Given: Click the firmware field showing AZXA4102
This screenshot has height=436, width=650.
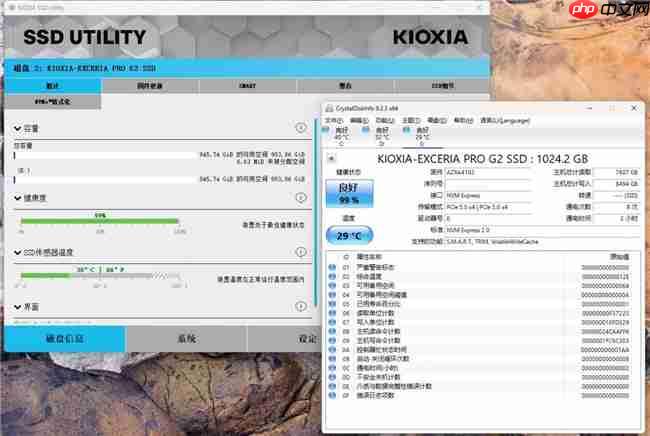Looking at the screenshot, I should pyautogui.click(x=488, y=172).
